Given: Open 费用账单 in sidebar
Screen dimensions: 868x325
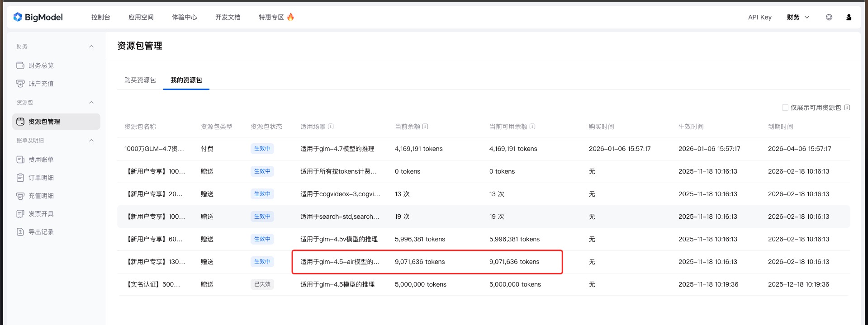Looking at the screenshot, I should click(x=41, y=160).
